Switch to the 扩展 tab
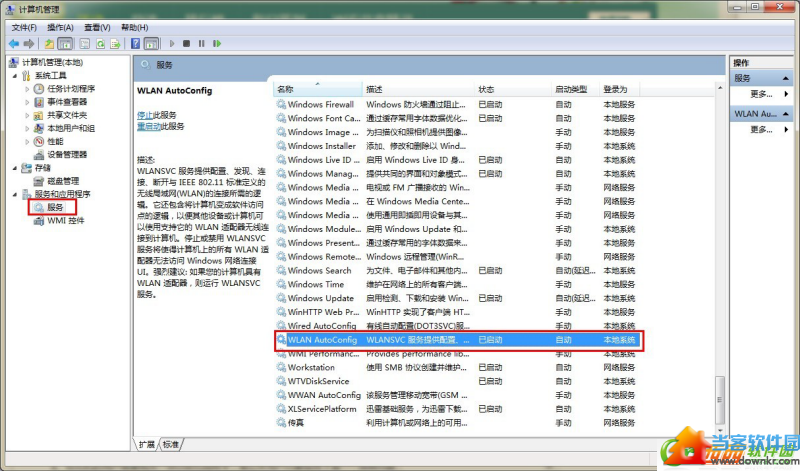This screenshot has width=800, height=471. coord(146,444)
